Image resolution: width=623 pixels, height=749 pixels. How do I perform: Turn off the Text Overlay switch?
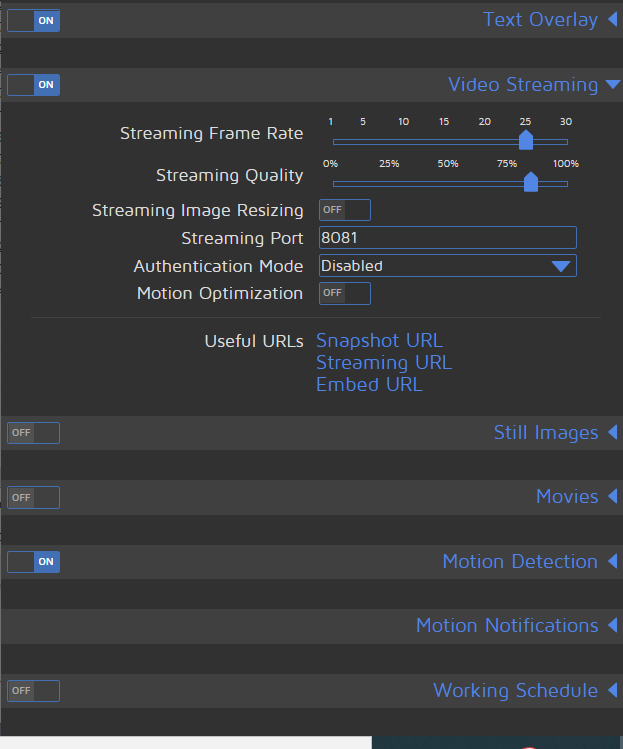33,20
